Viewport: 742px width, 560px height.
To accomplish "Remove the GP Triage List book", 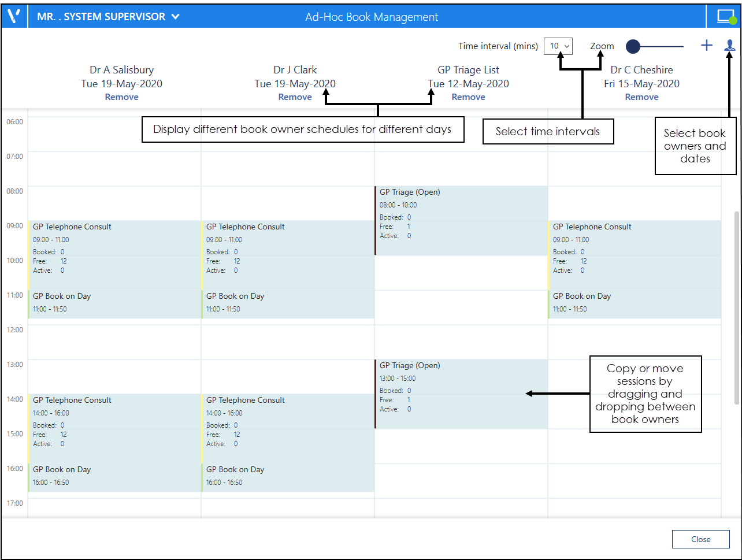I will (x=468, y=97).
